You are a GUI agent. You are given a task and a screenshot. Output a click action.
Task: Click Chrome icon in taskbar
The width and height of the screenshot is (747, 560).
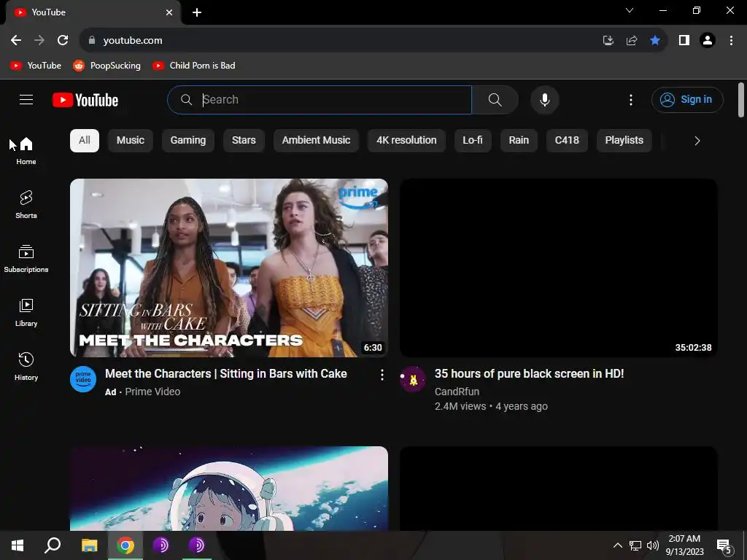click(x=125, y=545)
